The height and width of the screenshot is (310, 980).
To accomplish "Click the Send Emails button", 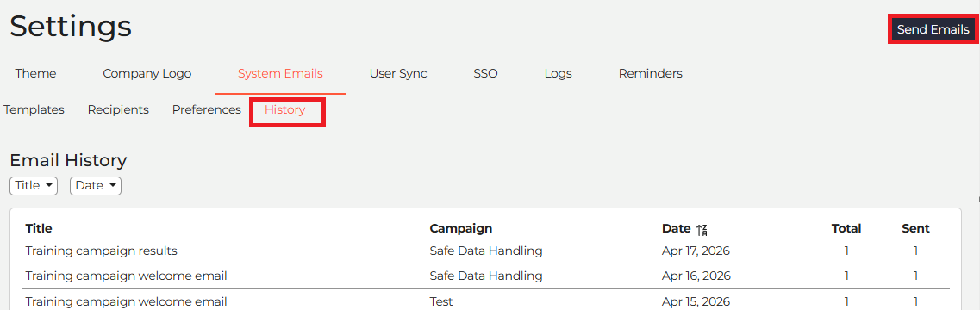I will [933, 29].
